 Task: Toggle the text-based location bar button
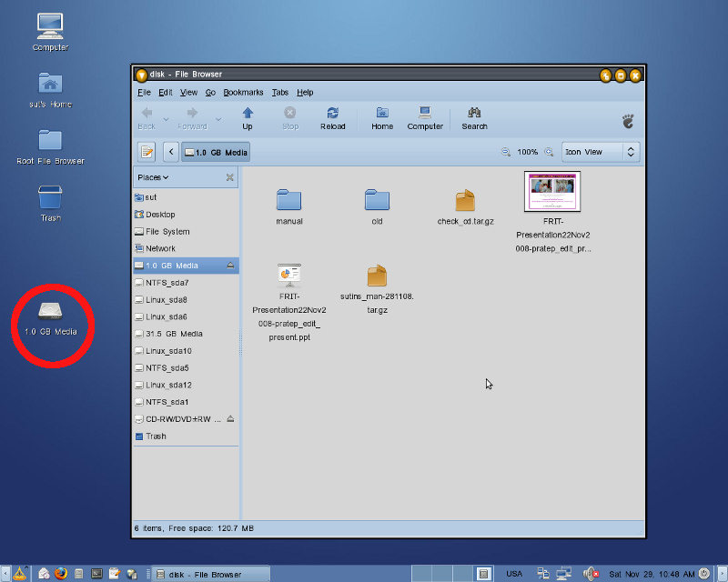point(147,152)
